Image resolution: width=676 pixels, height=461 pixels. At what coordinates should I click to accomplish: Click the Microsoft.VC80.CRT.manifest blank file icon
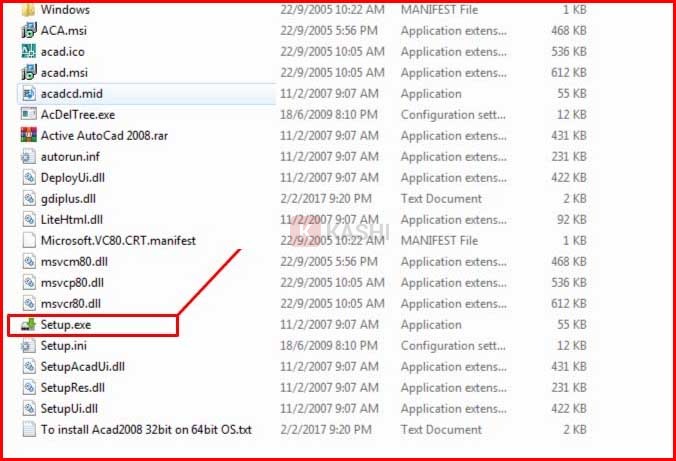click(29, 241)
